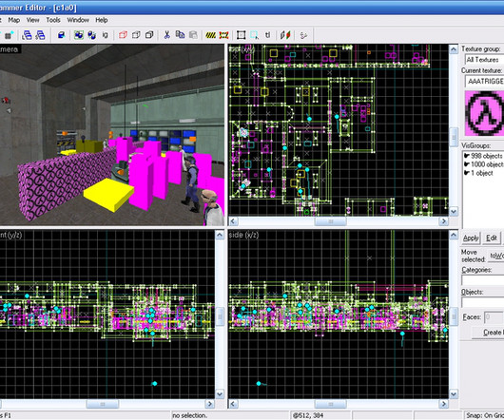Toggle the Select-by-Handles square icon
Viewport: 504px width, 420px height.
tap(242, 34)
